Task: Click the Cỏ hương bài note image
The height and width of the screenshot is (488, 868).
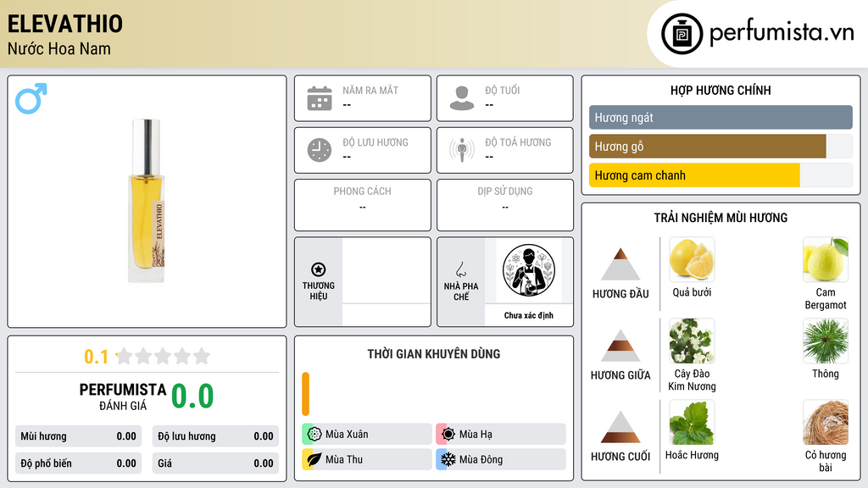Action: pos(826,422)
